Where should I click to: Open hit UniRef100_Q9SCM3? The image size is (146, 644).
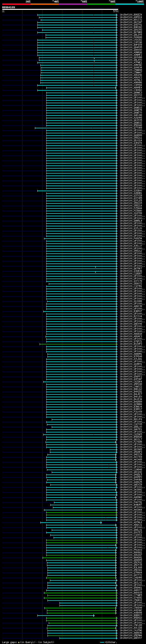[x=131, y=30]
